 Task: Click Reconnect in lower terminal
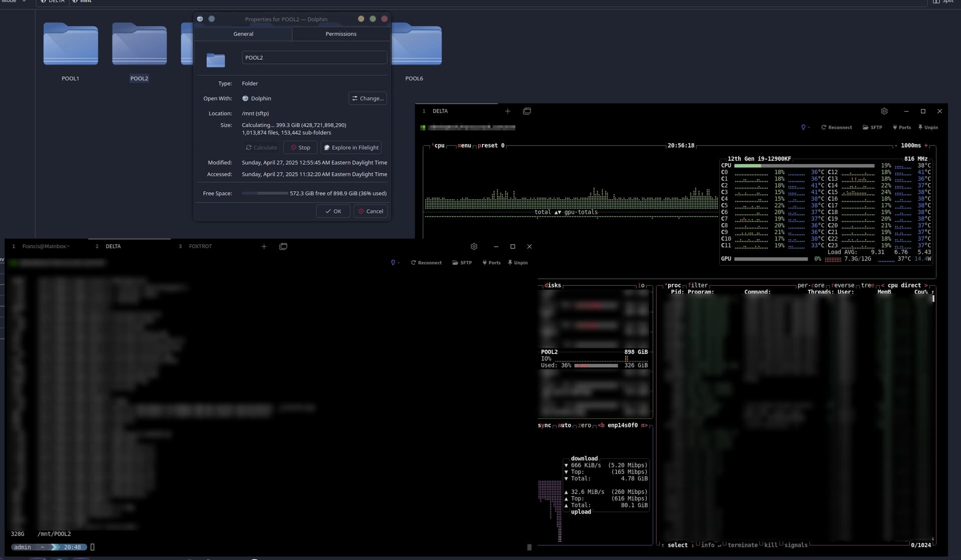[x=426, y=263]
